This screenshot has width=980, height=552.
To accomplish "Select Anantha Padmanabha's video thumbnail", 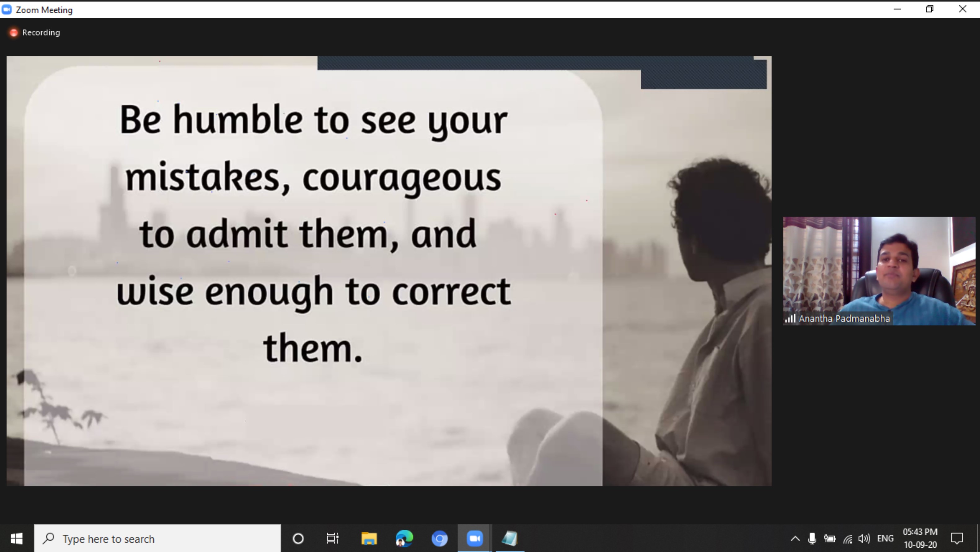I will (x=879, y=271).
